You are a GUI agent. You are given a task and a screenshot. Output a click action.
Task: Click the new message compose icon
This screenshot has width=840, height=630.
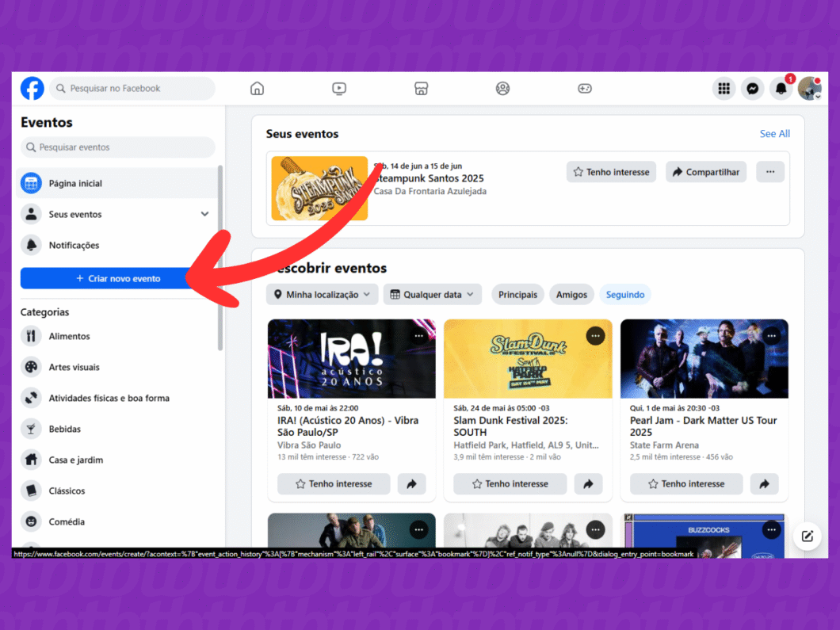(808, 536)
